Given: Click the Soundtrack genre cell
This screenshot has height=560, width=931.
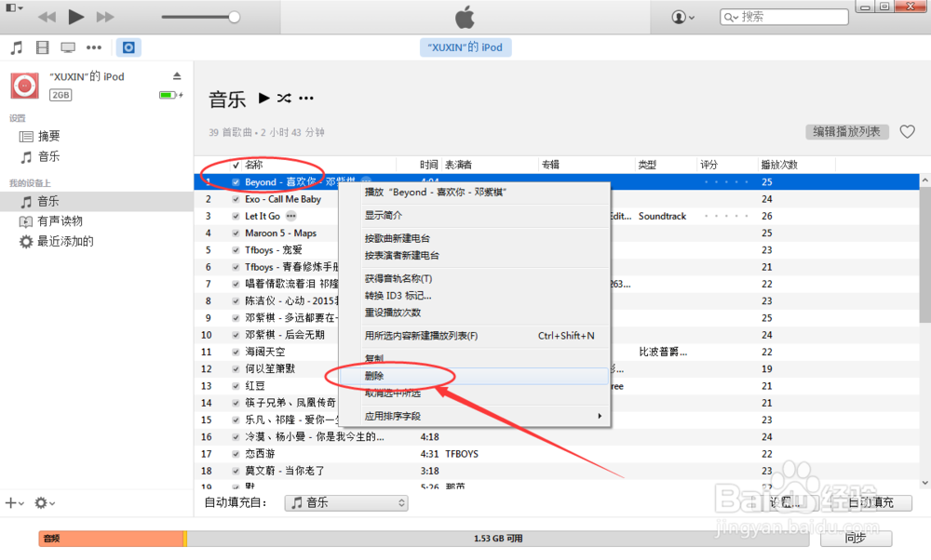Looking at the screenshot, I should point(662,216).
